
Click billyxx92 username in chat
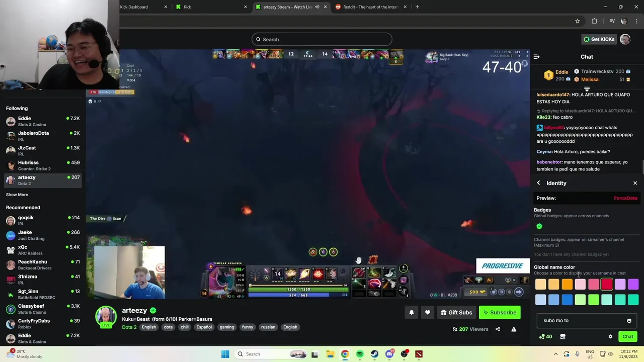(x=553, y=128)
